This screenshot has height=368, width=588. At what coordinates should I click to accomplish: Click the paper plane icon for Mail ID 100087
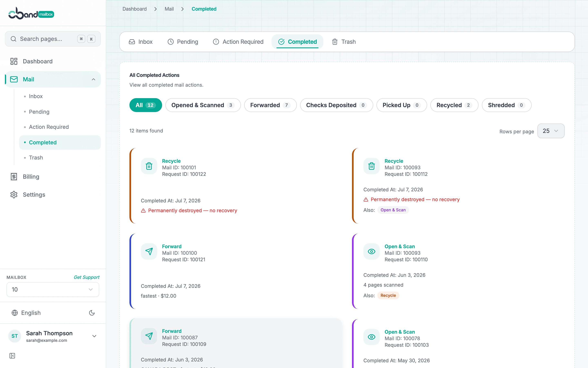click(x=149, y=336)
